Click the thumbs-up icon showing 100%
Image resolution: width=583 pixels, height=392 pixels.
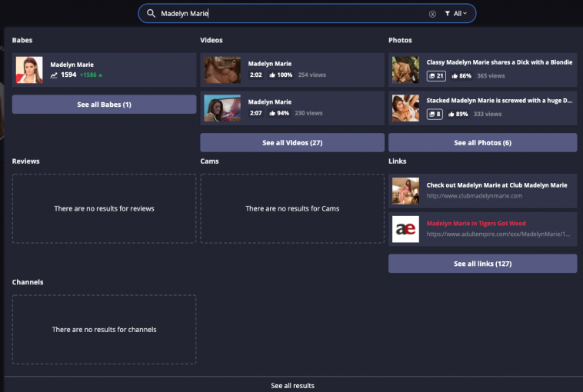273,75
